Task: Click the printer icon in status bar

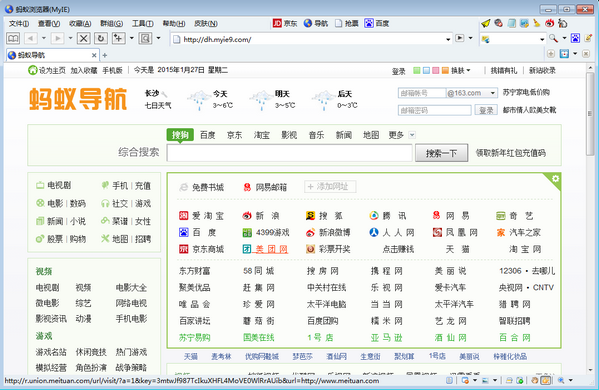Action: pos(509,380)
